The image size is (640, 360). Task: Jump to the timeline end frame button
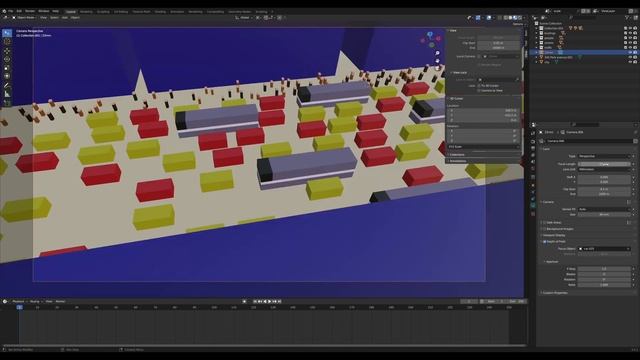point(280,301)
